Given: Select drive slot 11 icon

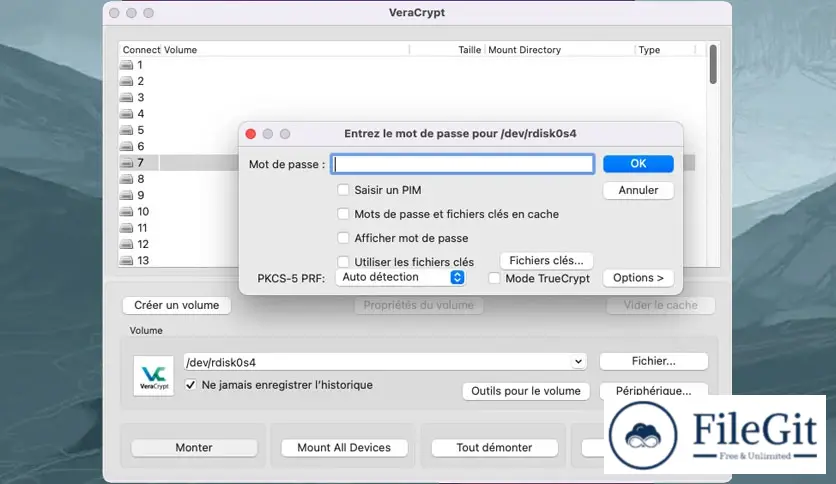Looking at the screenshot, I should click(x=126, y=228).
